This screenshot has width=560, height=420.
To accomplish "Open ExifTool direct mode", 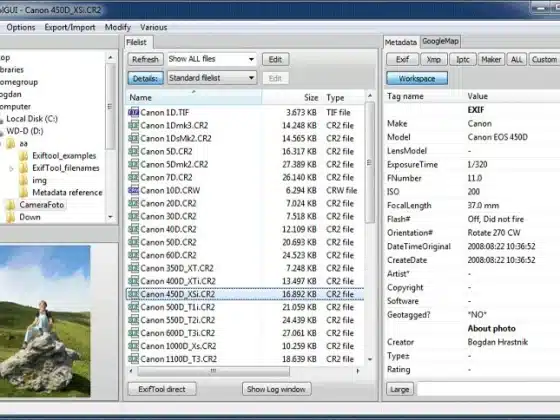I will pyautogui.click(x=162, y=389).
